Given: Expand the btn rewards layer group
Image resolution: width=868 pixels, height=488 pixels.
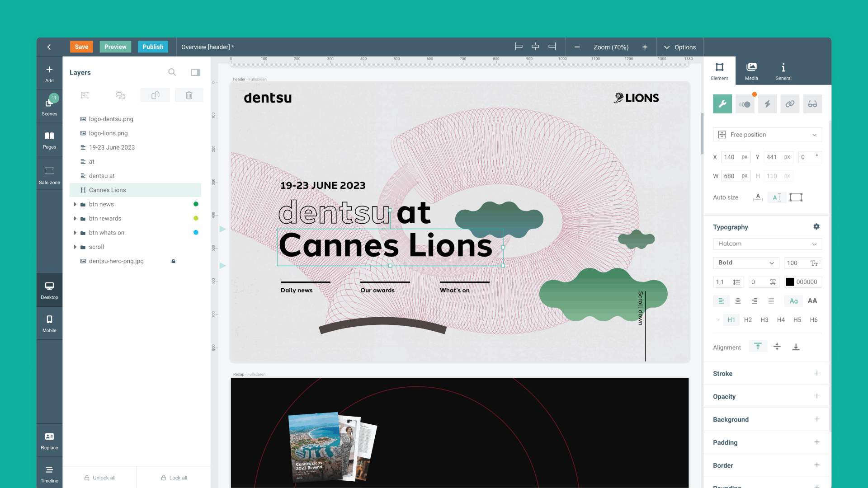Looking at the screenshot, I should [x=75, y=218].
